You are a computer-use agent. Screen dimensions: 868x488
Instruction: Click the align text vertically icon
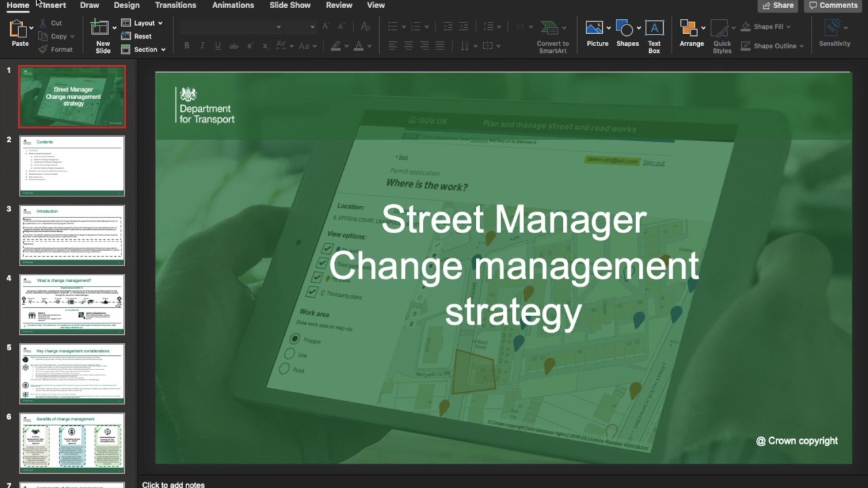coord(488,46)
